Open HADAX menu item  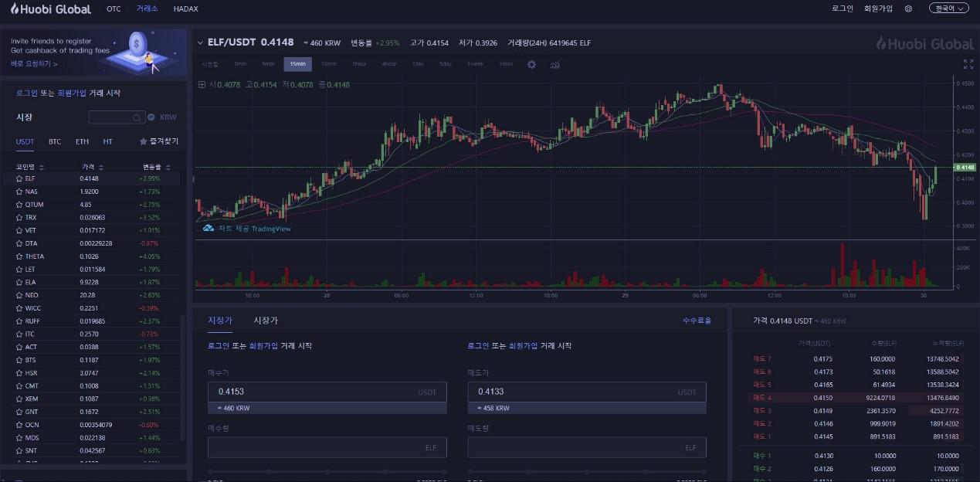tap(186, 9)
